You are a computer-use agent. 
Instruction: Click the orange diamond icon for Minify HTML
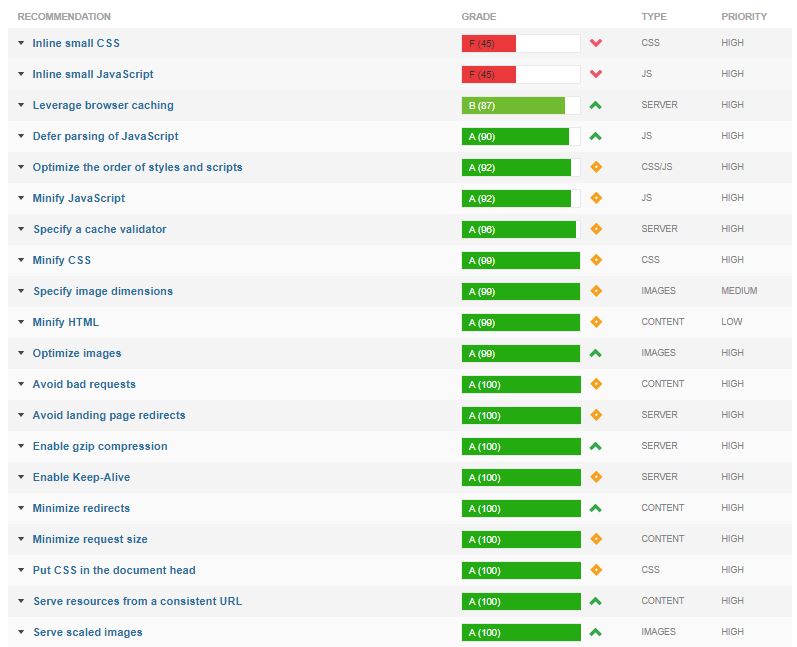coord(596,322)
